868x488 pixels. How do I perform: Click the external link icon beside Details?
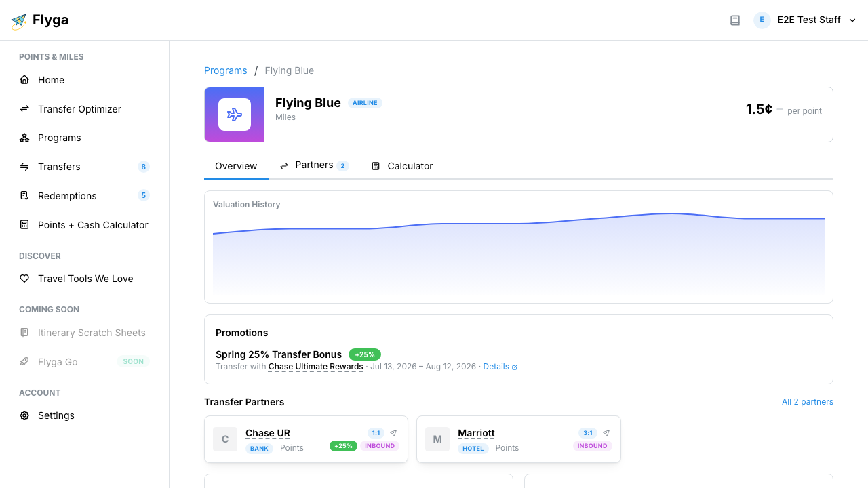(x=515, y=367)
